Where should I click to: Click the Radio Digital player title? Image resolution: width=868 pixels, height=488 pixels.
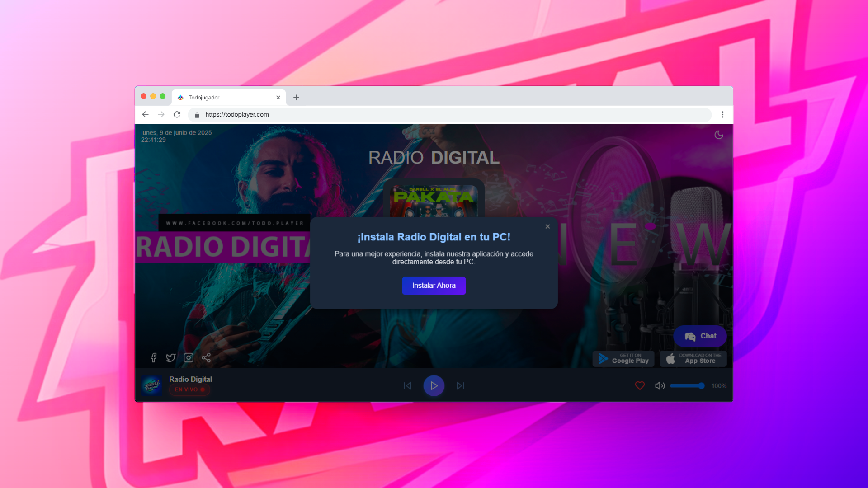click(190, 379)
